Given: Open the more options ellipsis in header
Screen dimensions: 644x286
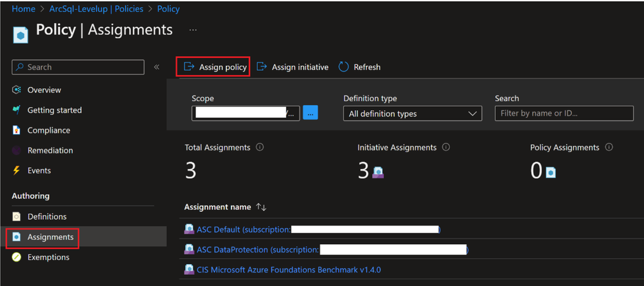Looking at the screenshot, I should (x=193, y=30).
